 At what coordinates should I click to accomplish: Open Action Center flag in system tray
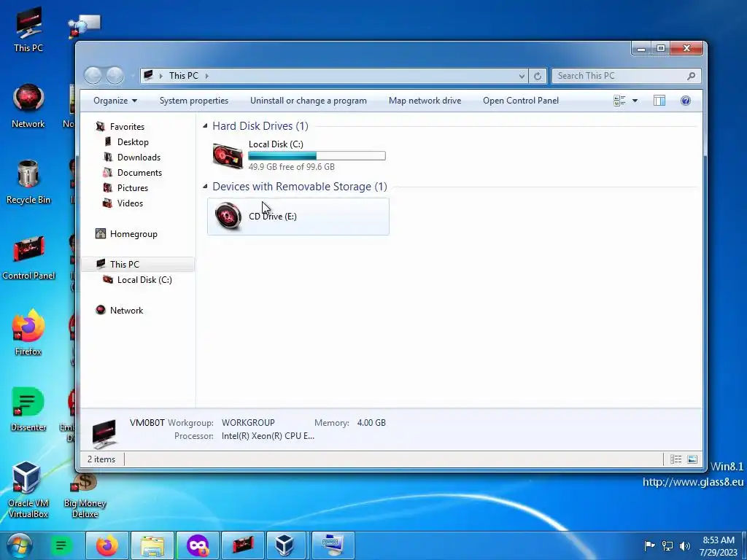649,545
